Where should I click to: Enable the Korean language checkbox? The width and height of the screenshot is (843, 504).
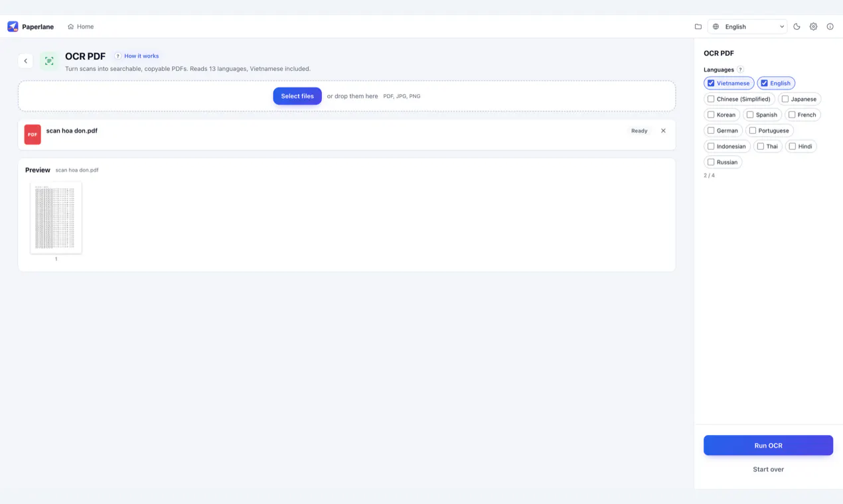pos(711,115)
